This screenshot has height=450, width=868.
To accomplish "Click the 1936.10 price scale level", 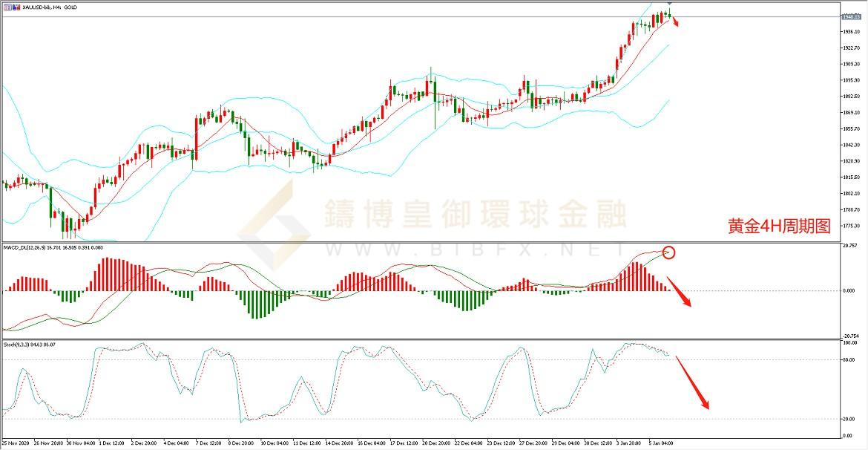I will click(852, 32).
